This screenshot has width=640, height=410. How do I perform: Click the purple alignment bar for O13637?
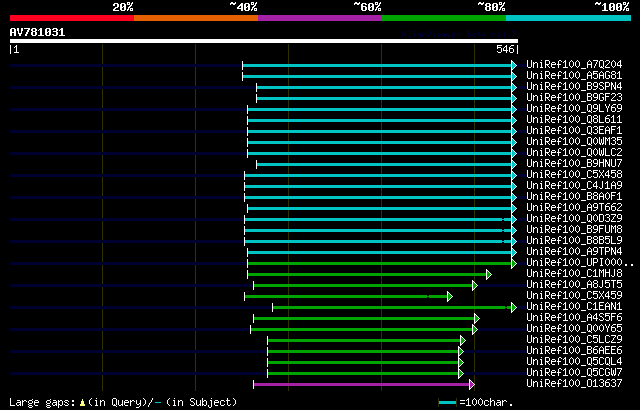362,384
